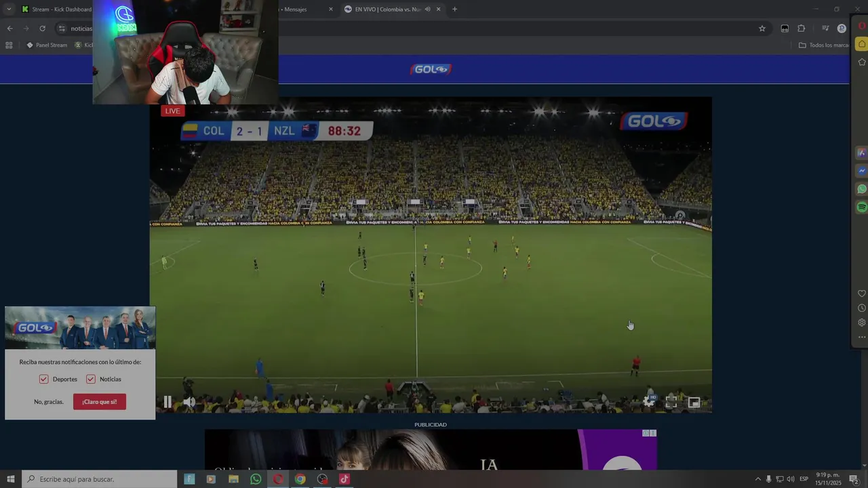Reload the current page

click(42, 28)
